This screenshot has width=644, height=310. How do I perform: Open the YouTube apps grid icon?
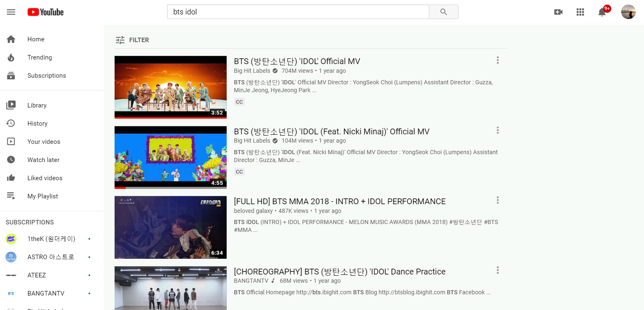[580, 12]
